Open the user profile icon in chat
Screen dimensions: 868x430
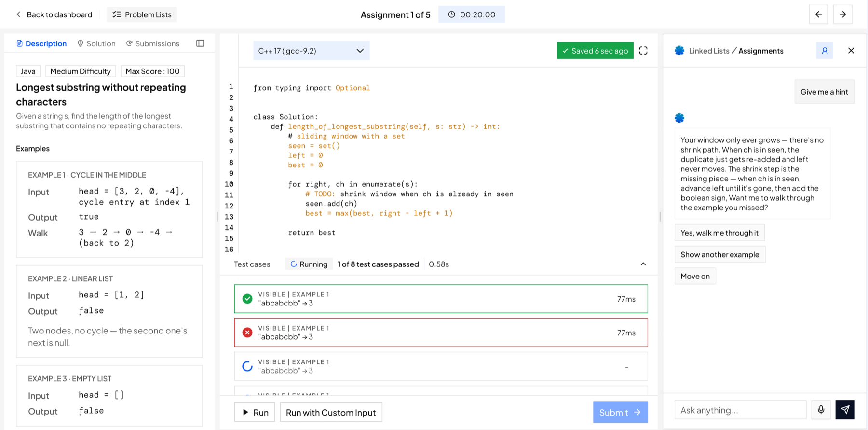[x=825, y=51]
